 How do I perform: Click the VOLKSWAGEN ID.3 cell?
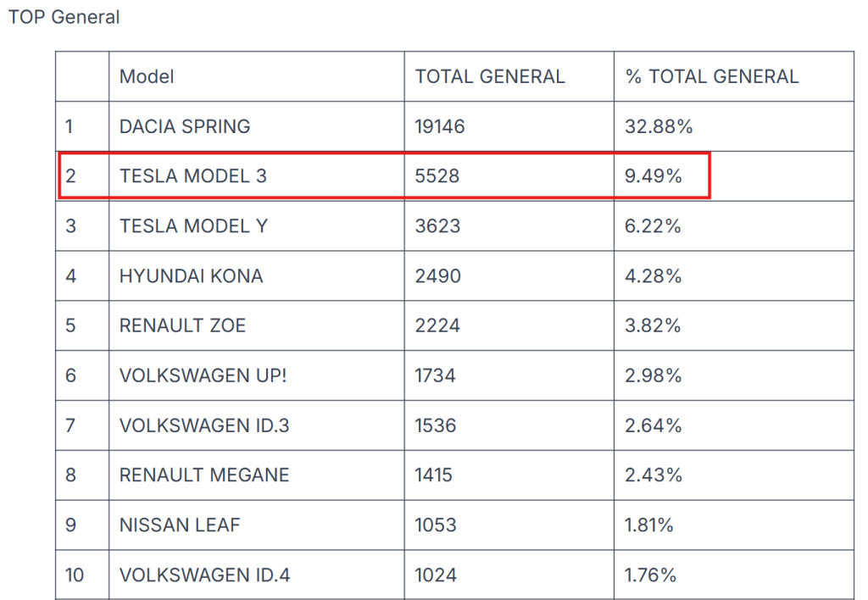(204, 425)
